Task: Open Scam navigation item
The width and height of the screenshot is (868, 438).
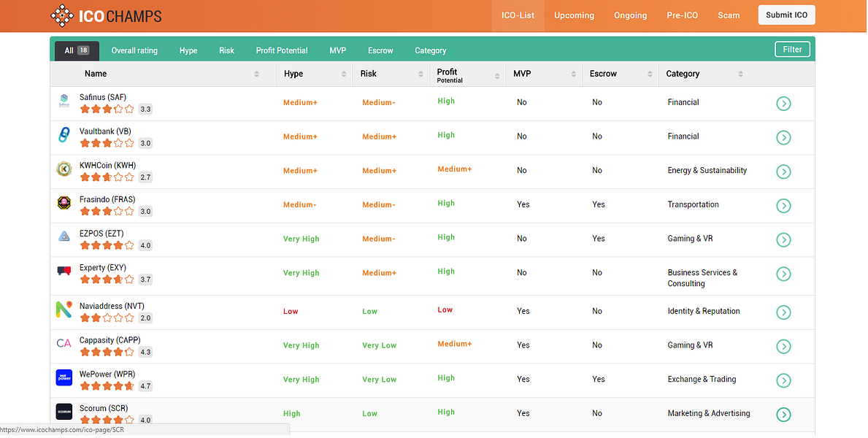Action: pyautogui.click(x=729, y=15)
